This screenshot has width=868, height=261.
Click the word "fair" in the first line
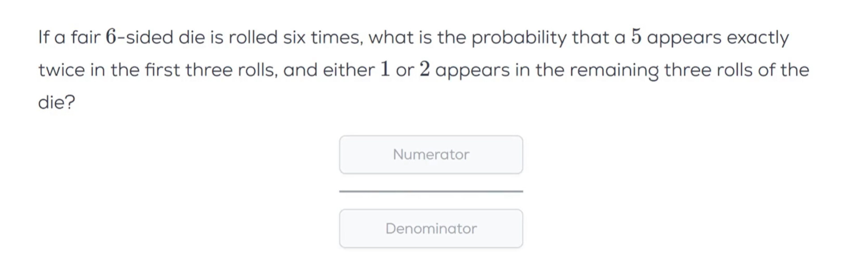86,37
